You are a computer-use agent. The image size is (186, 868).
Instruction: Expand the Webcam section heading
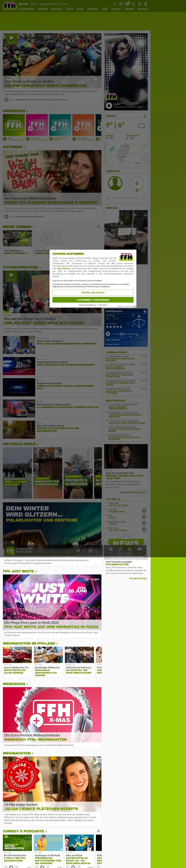(112, 208)
